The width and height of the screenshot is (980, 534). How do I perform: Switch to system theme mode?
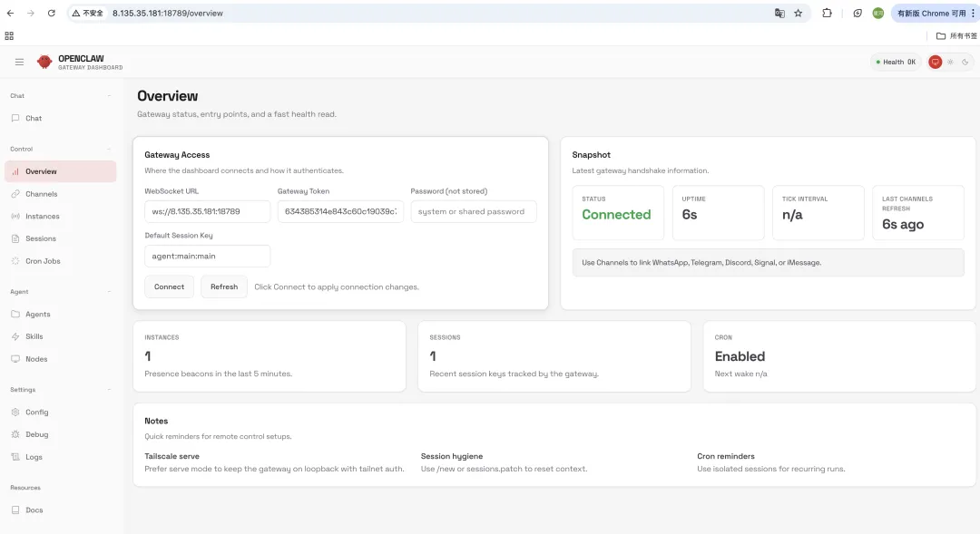click(x=936, y=62)
